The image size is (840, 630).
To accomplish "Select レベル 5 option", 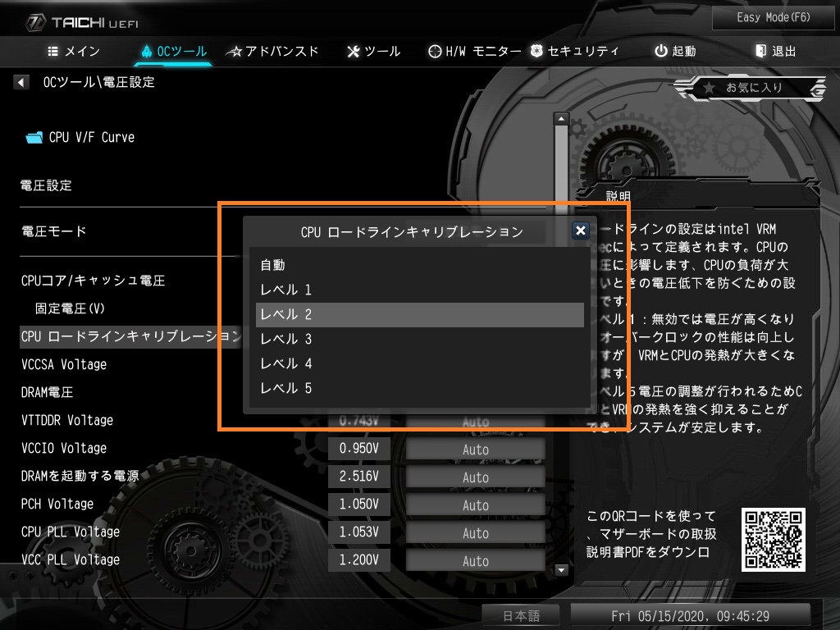I will [x=419, y=388].
